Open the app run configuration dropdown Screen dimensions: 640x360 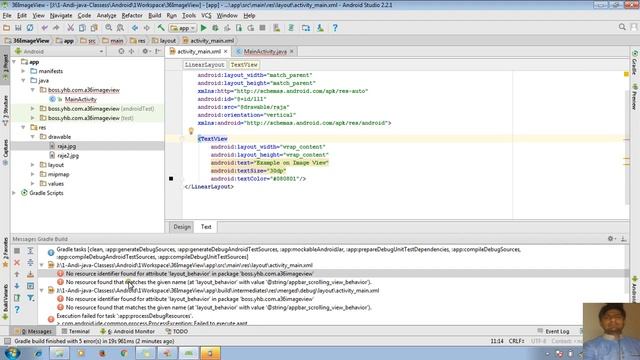click(183, 28)
